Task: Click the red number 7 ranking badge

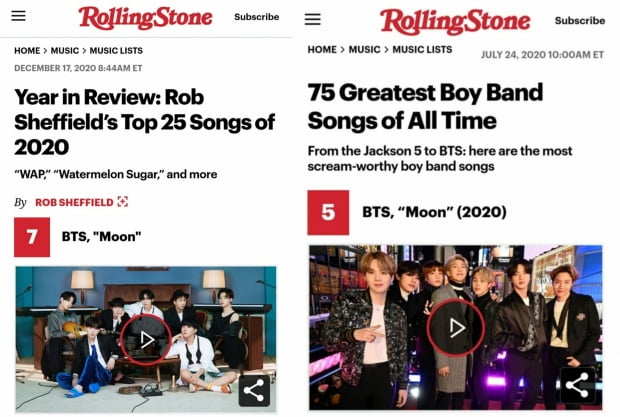Action: pyautogui.click(x=32, y=237)
